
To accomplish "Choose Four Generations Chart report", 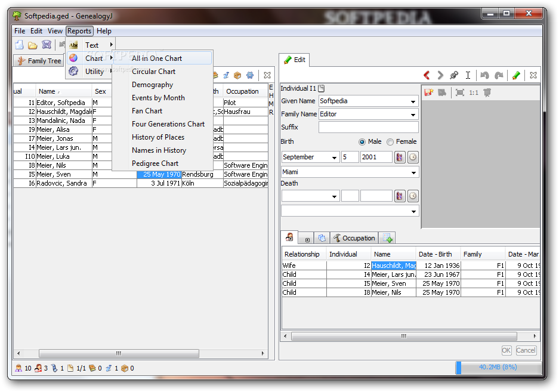I will 162,124.
